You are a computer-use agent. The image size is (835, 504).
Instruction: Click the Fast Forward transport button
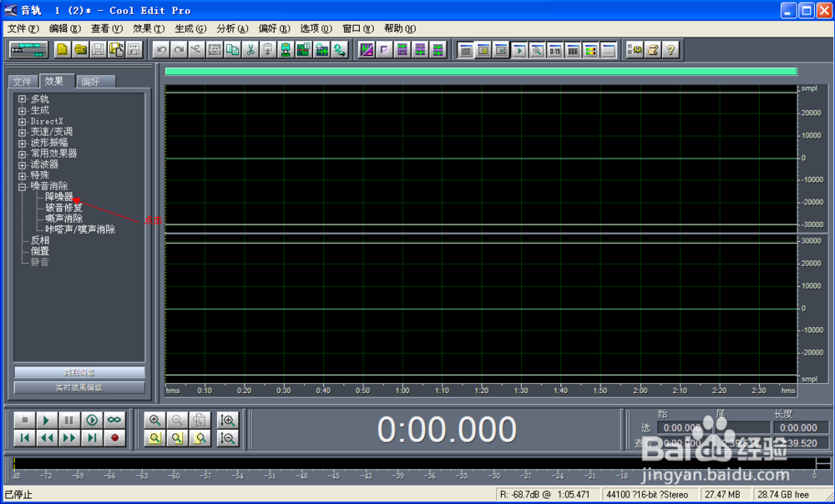[69, 438]
